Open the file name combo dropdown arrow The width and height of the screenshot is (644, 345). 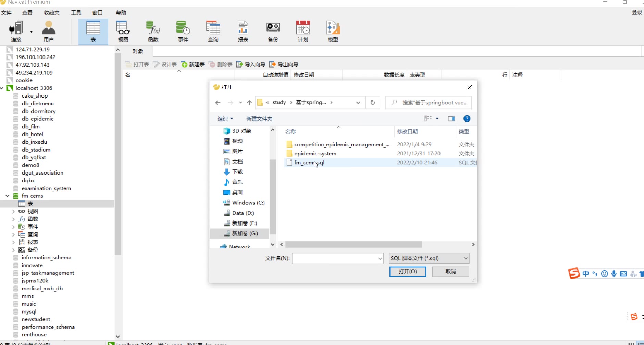[380, 258]
